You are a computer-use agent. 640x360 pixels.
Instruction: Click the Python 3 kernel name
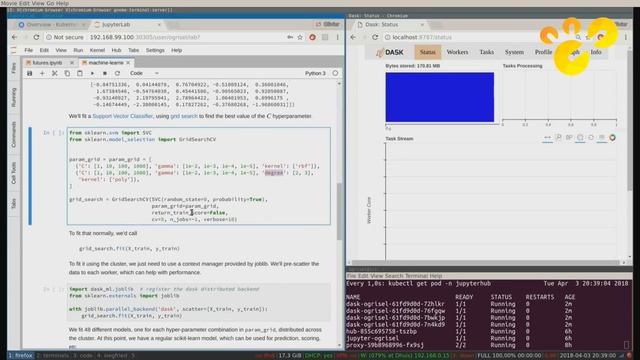[x=315, y=73]
